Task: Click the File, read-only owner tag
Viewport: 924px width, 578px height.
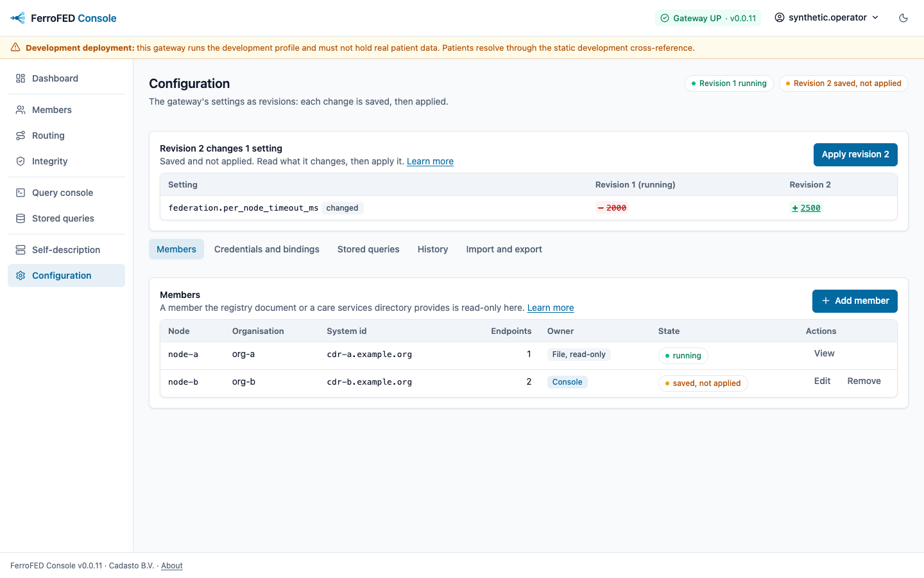Action: [x=579, y=355]
